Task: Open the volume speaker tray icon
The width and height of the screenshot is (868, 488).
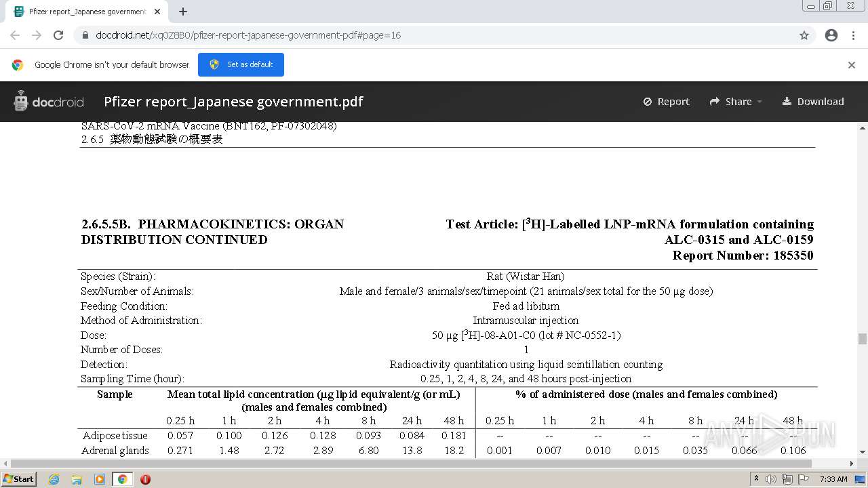Action: click(771, 479)
